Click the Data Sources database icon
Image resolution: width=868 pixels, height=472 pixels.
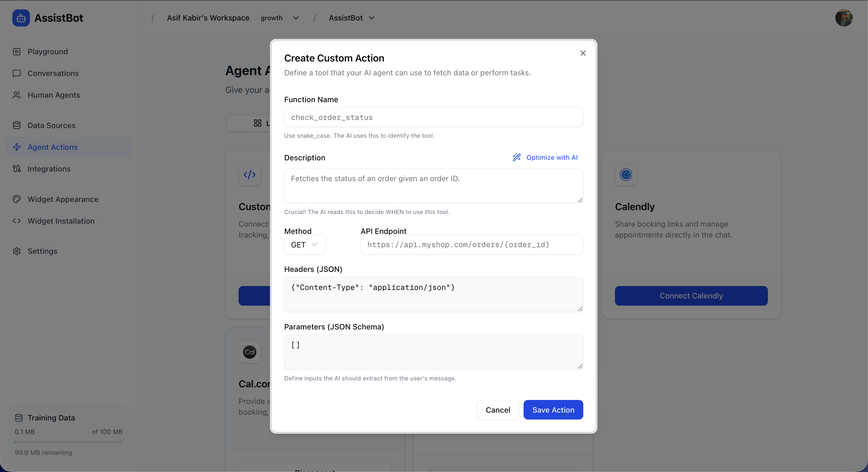click(x=17, y=125)
